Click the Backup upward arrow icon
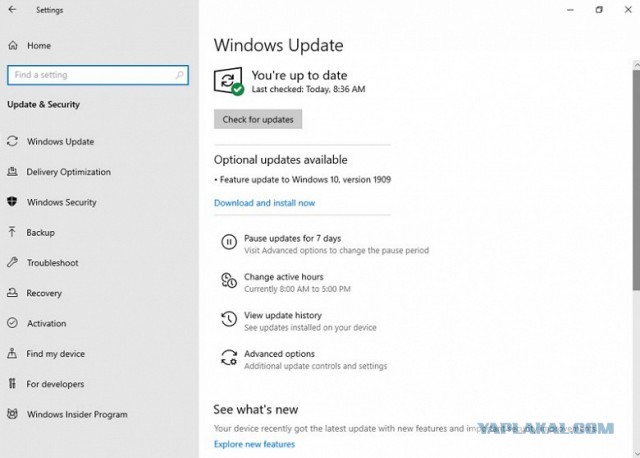The width and height of the screenshot is (640, 458). [x=12, y=232]
